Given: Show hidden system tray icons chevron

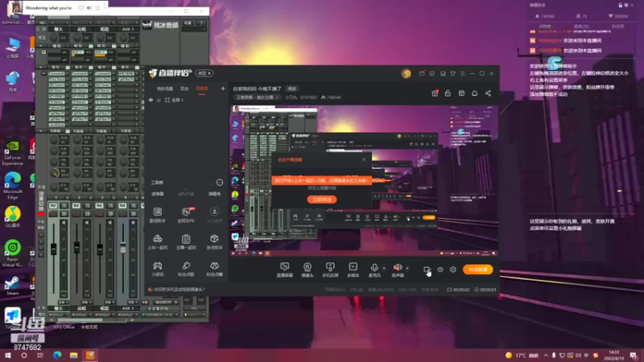Looking at the screenshot, I should [x=546, y=355].
